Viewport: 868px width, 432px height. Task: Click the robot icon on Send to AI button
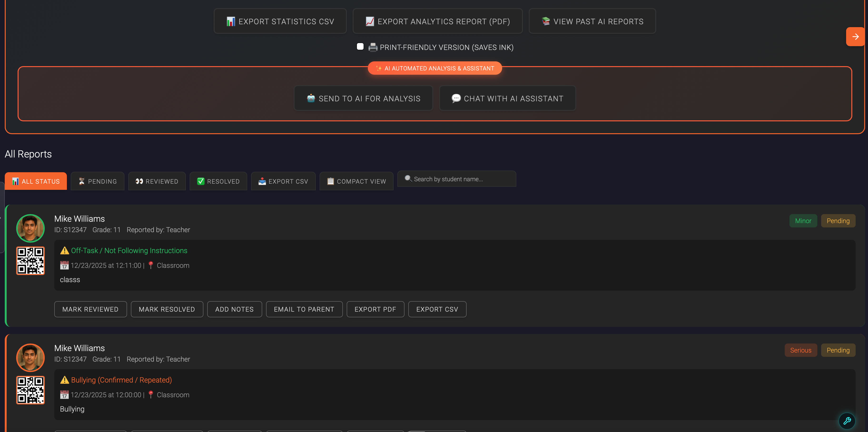point(311,98)
